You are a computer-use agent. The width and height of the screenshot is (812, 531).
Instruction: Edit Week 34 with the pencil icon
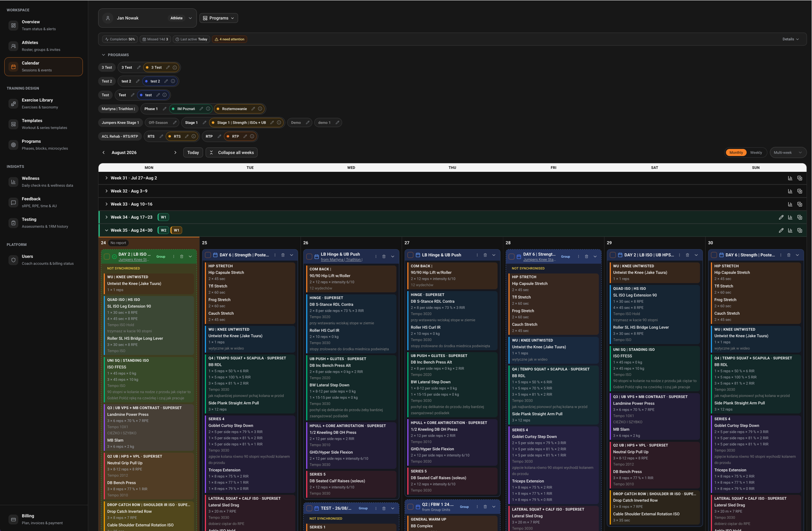tap(781, 217)
